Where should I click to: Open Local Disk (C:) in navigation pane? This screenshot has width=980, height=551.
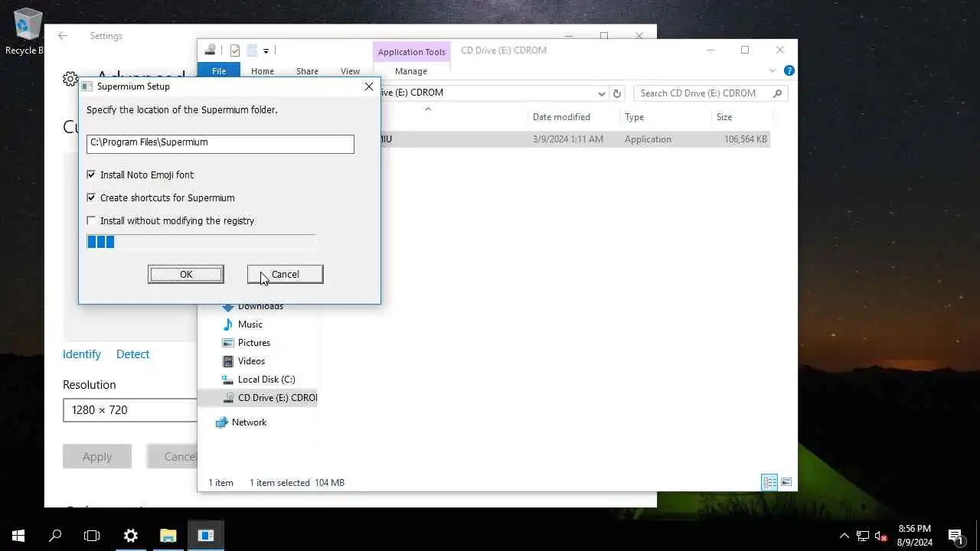pos(266,380)
